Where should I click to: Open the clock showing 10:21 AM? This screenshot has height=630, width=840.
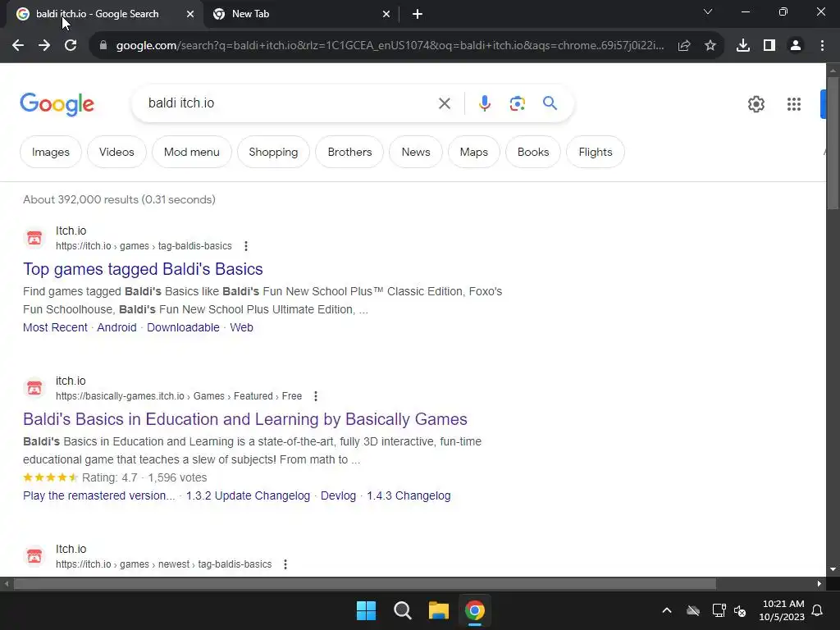782,610
